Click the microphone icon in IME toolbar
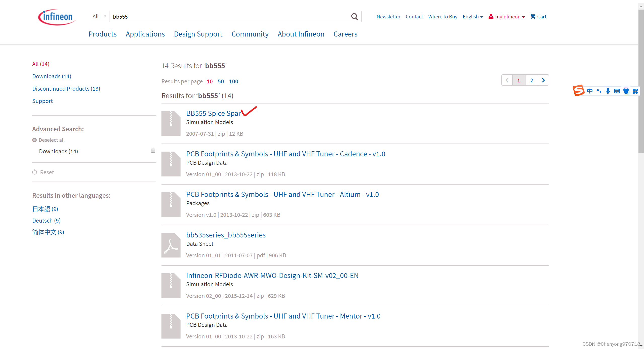The image size is (644, 349). click(x=608, y=91)
